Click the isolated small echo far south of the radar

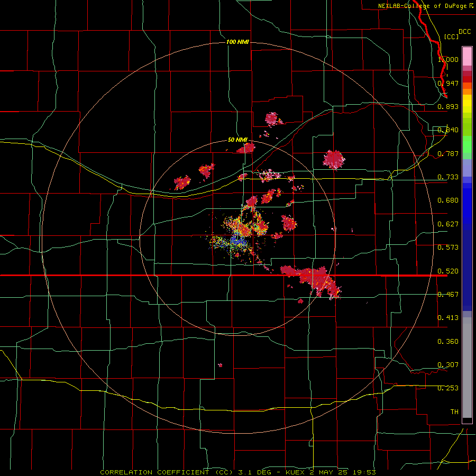[x=220, y=365]
